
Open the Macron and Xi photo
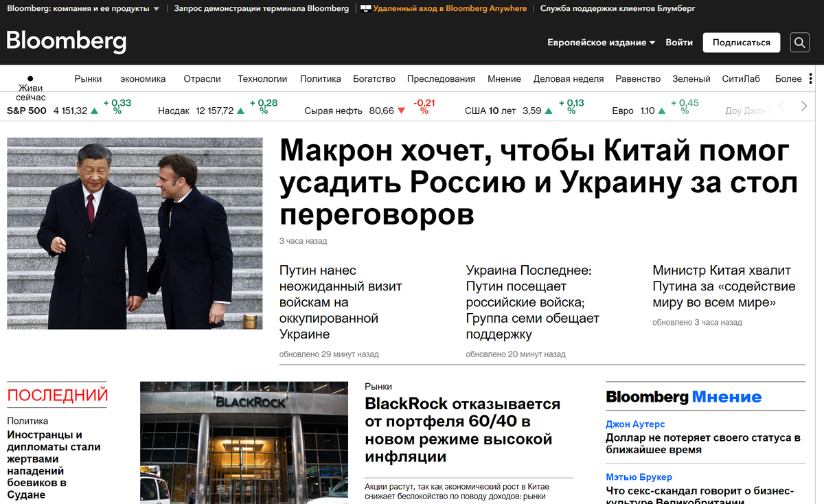click(x=135, y=233)
